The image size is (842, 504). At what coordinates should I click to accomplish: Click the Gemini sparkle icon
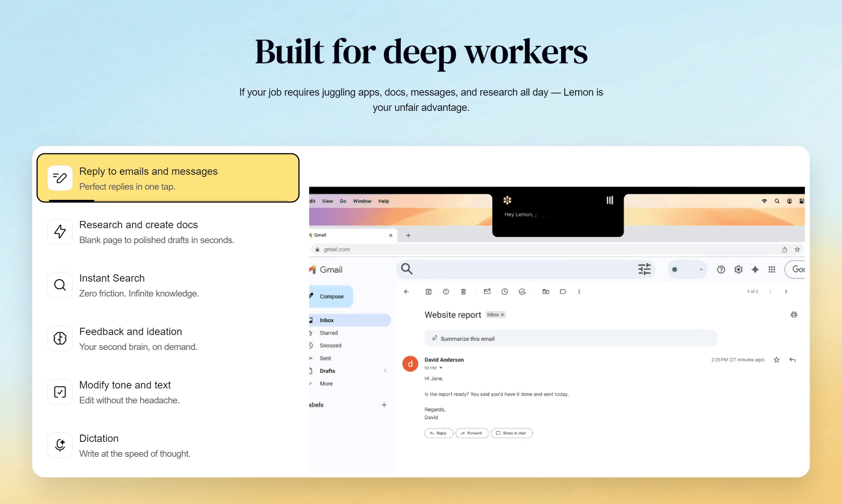click(755, 269)
